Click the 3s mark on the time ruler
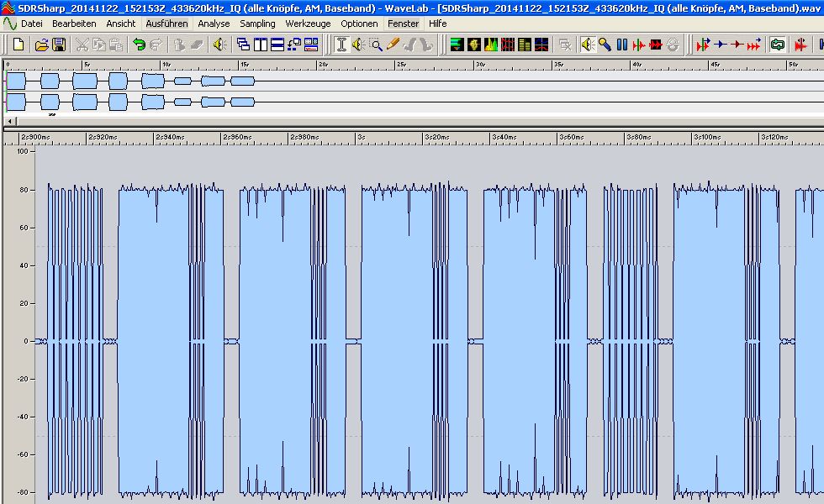The height and width of the screenshot is (504, 824). [x=362, y=136]
